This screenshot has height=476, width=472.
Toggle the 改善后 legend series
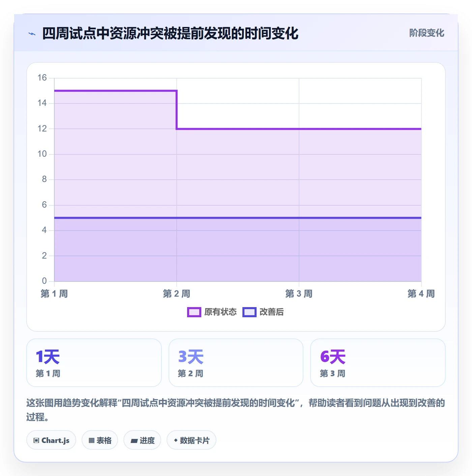click(x=263, y=312)
